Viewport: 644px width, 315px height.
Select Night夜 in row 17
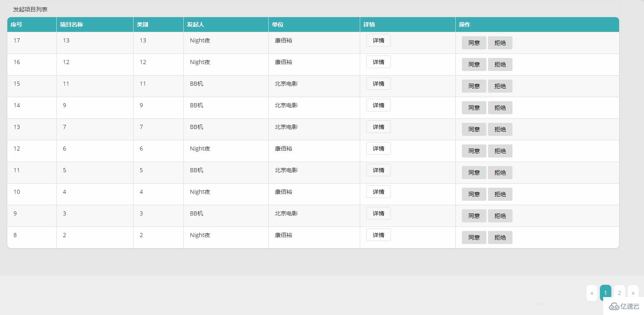pos(200,40)
